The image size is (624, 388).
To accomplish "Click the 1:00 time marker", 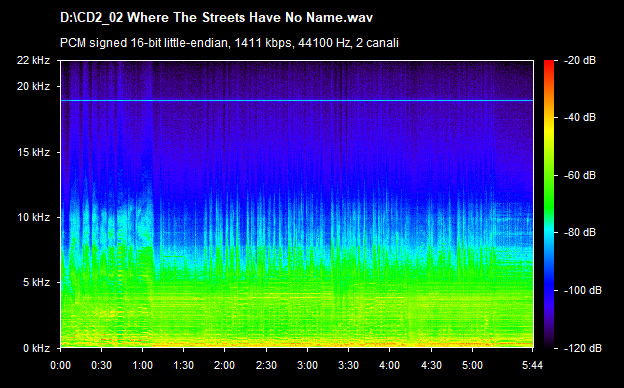I will 142,365.
